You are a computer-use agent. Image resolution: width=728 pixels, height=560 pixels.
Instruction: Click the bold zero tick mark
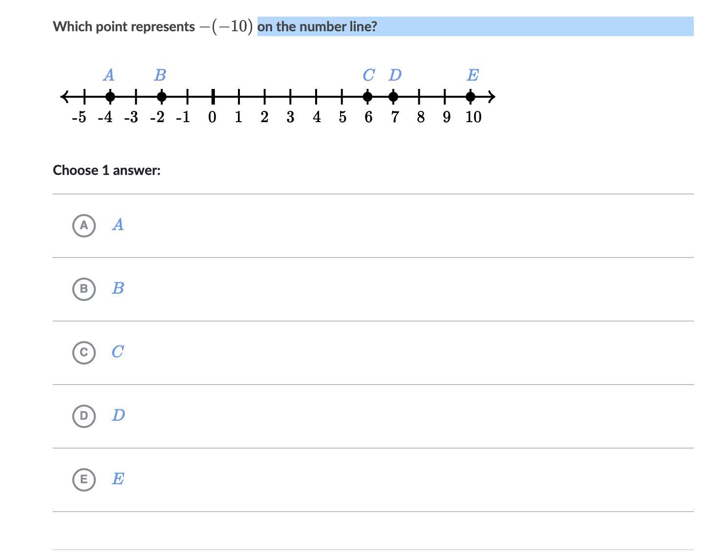[213, 97]
